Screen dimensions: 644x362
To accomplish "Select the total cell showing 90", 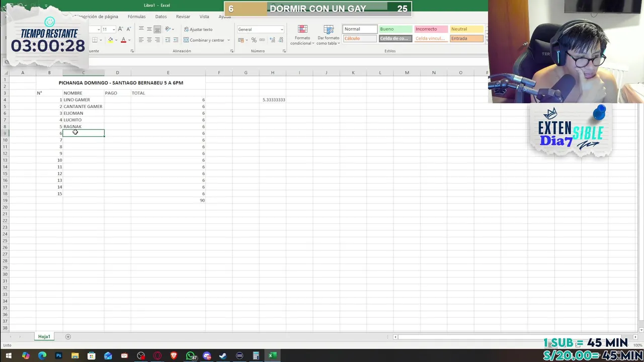I will coord(168,200).
